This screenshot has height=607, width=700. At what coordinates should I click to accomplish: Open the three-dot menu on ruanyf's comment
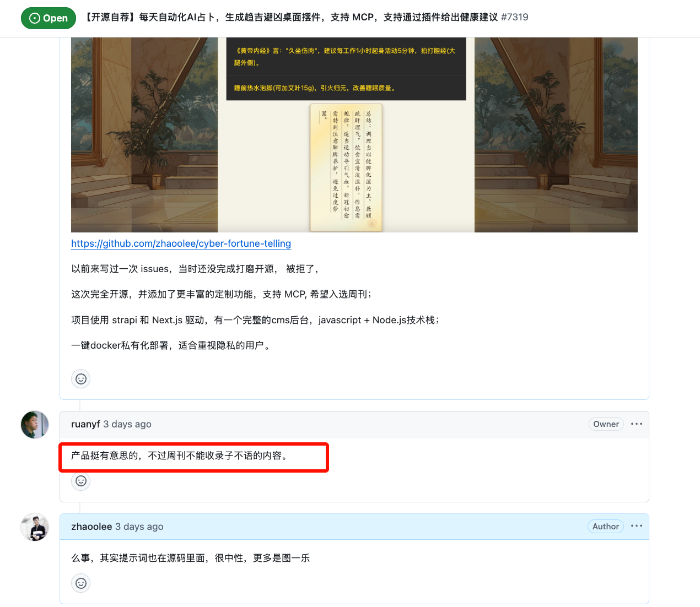point(637,424)
